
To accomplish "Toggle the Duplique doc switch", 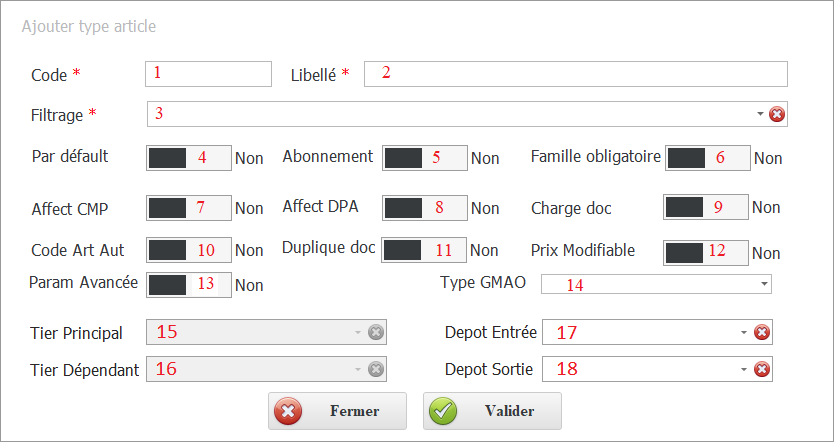I will click(x=424, y=249).
